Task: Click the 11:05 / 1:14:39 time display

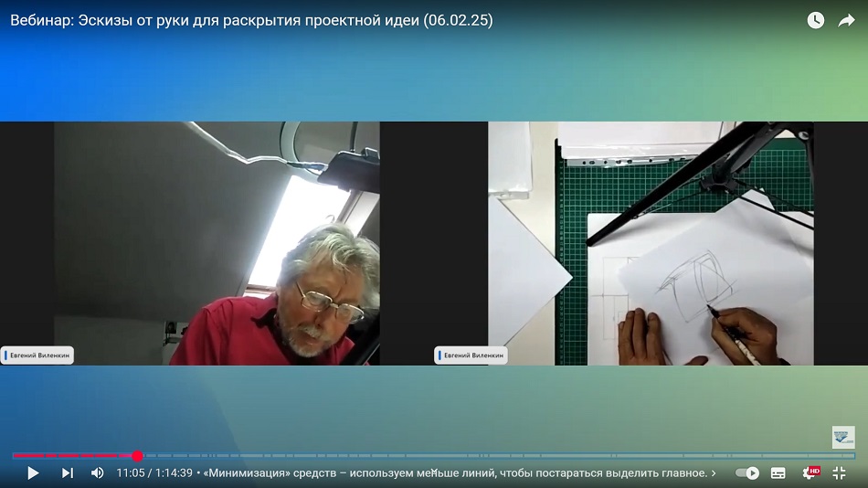Action: [x=154, y=472]
